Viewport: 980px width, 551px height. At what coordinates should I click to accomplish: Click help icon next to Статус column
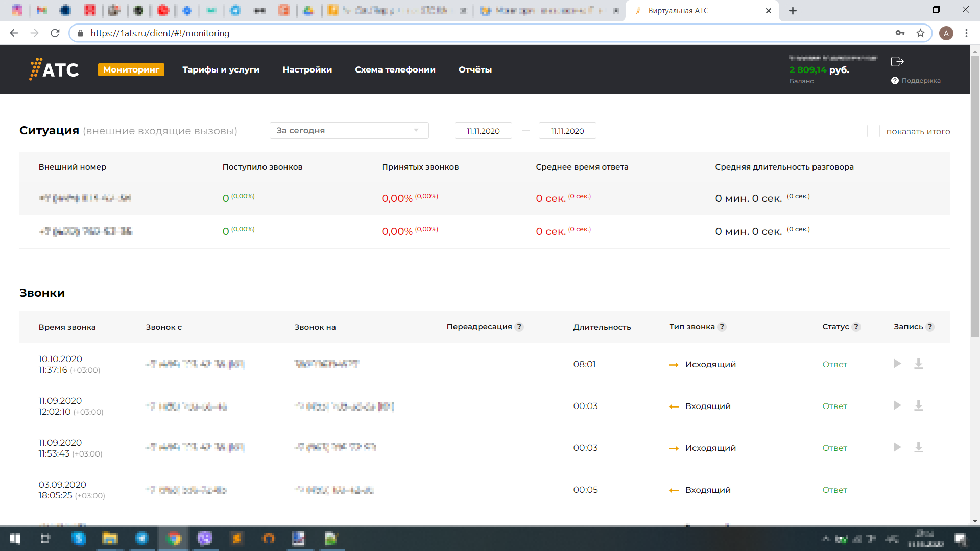pos(856,327)
